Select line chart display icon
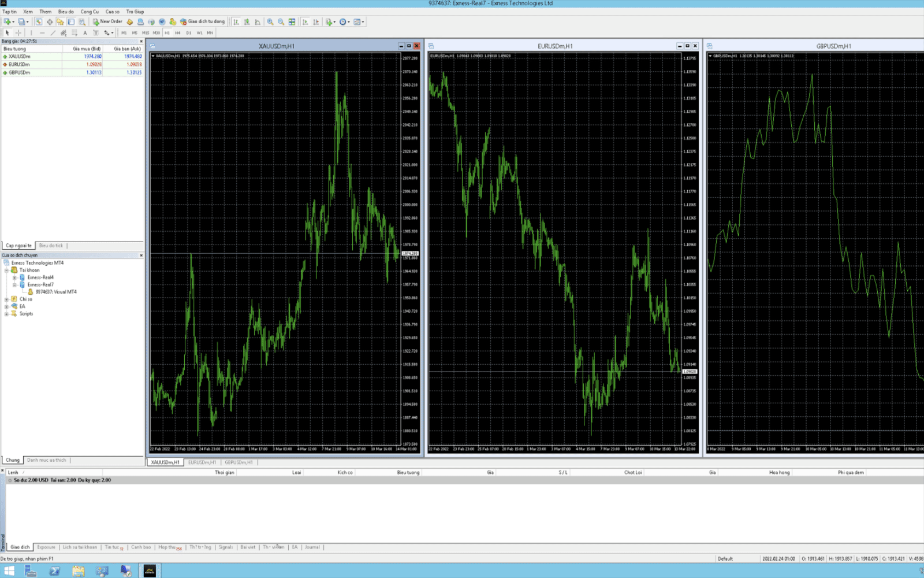 coord(258,21)
